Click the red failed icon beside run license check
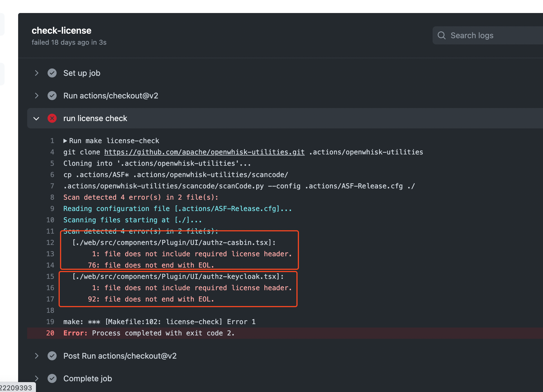Image resolution: width=543 pixels, height=392 pixels. [x=52, y=118]
